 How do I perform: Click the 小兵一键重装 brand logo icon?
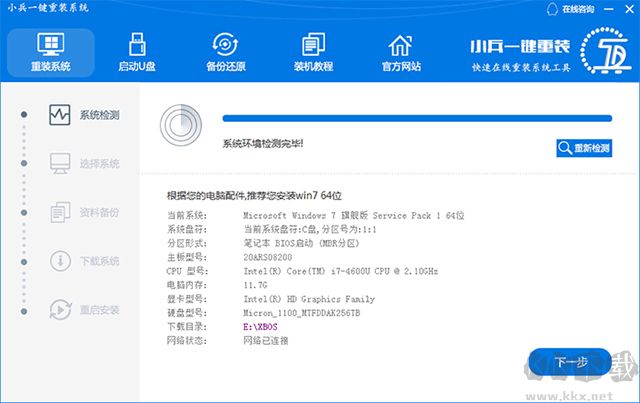pos(606,51)
